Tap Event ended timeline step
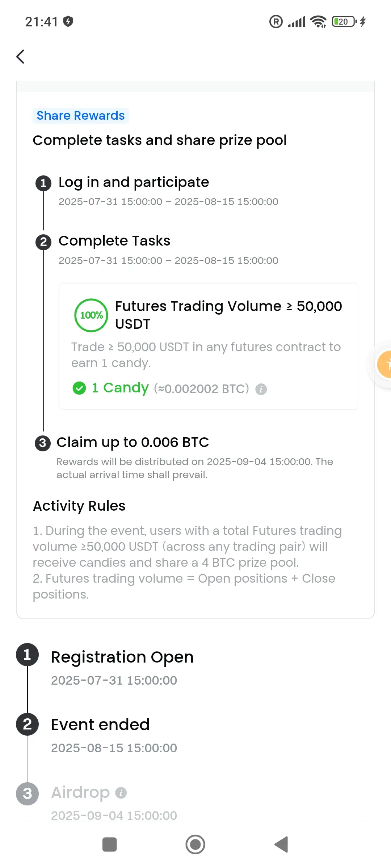Screen dimensions: 391x868 coord(100,725)
